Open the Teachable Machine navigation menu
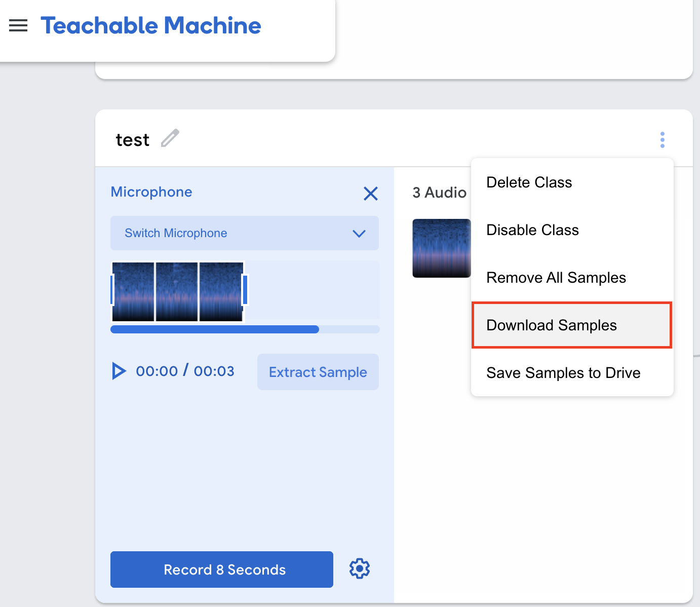 tap(18, 25)
